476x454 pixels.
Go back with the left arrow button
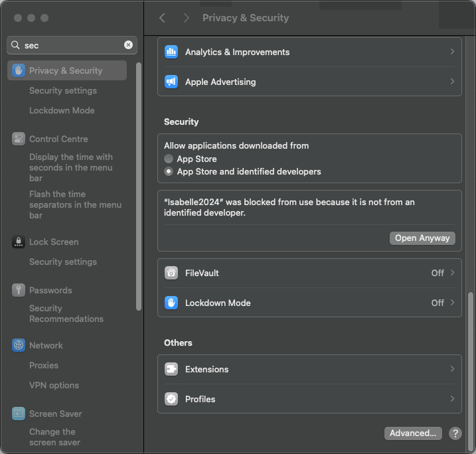click(x=163, y=18)
